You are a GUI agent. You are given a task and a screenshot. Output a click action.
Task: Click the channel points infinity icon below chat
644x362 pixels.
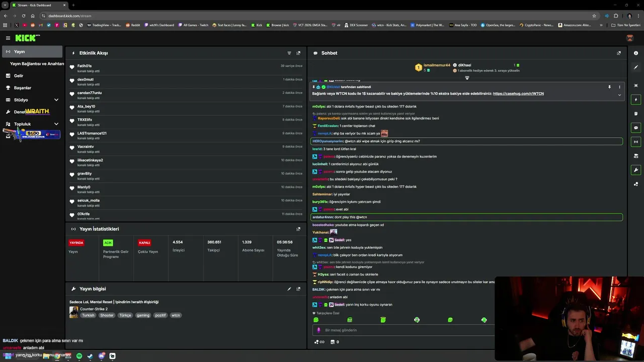[x=319, y=342]
